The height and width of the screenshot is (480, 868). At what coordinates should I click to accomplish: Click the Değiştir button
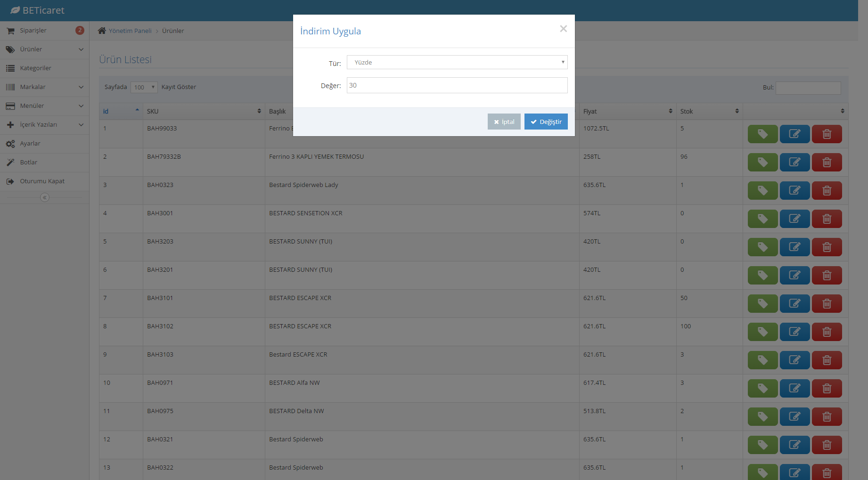point(546,122)
